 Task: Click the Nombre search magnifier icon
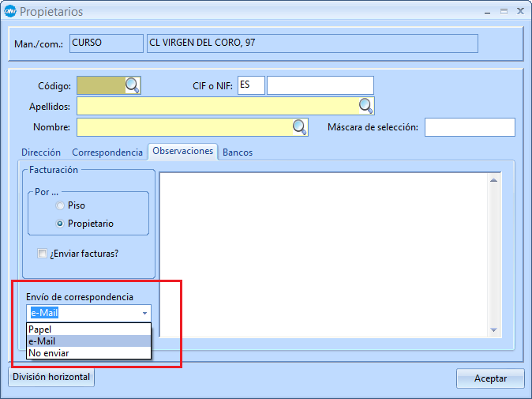tap(300, 127)
